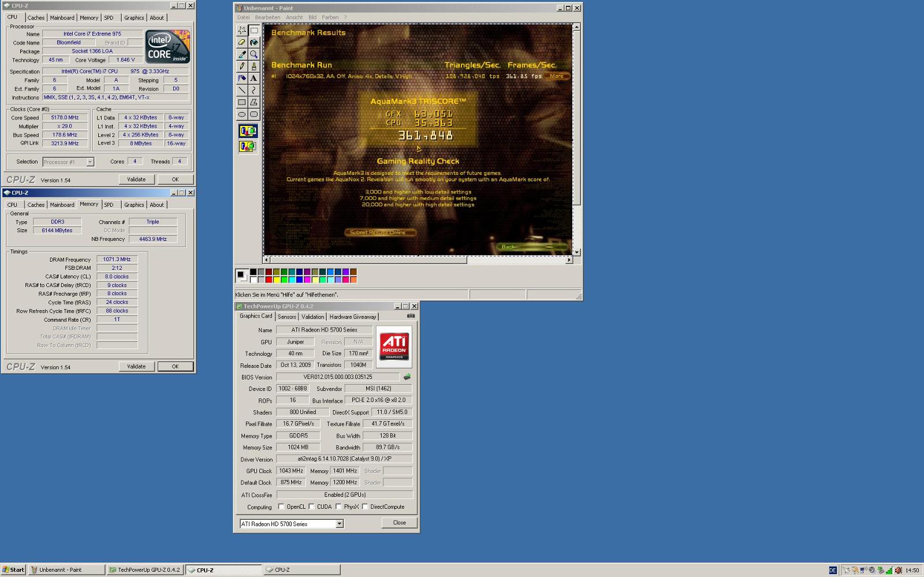Click the DE language indicator on taskbar
The height and width of the screenshot is (577, 924).
click(x=832, y=570)
